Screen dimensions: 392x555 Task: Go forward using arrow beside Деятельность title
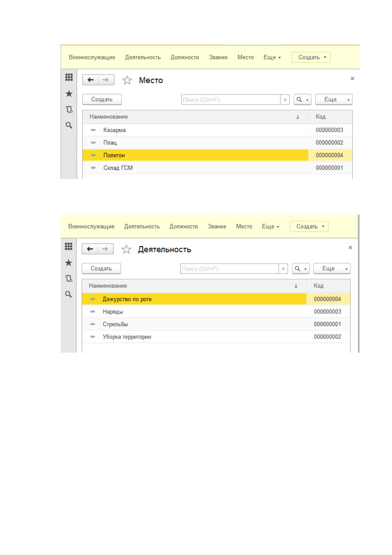click(105, 249)
